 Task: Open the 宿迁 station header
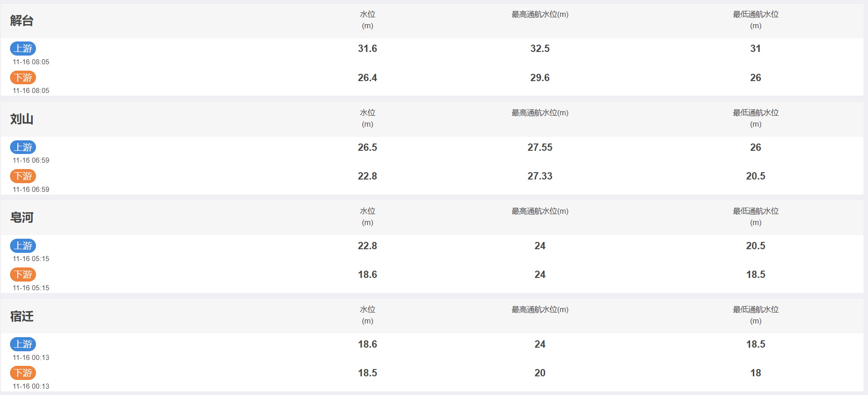[x=22, y=316]
